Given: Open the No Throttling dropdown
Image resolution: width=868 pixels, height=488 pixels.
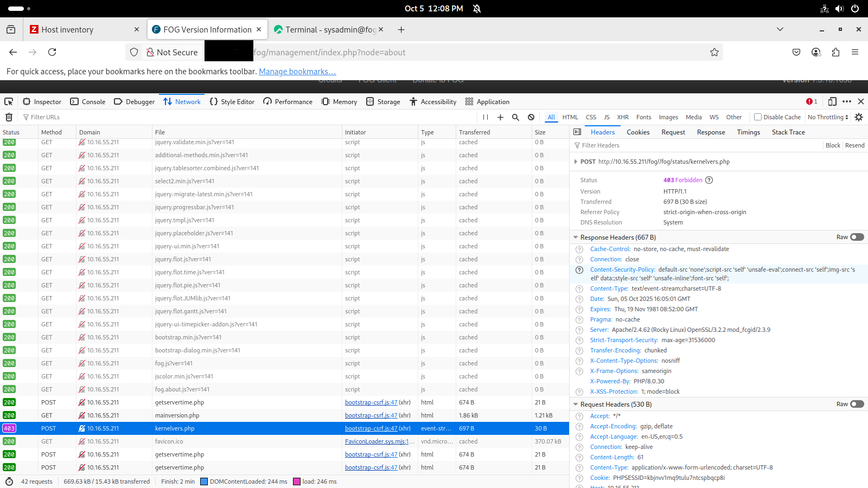Looking at the screenshot, I should (x=827, y=117).
